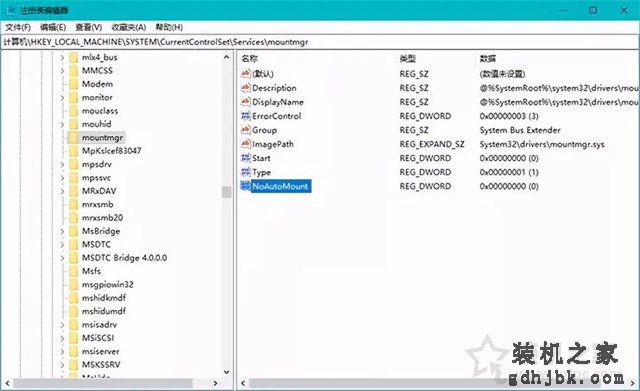Image resolution: width=640 pixels, height=391 pixels.
Task: Click the tree pane scroll down arrow
Action: 226,372
